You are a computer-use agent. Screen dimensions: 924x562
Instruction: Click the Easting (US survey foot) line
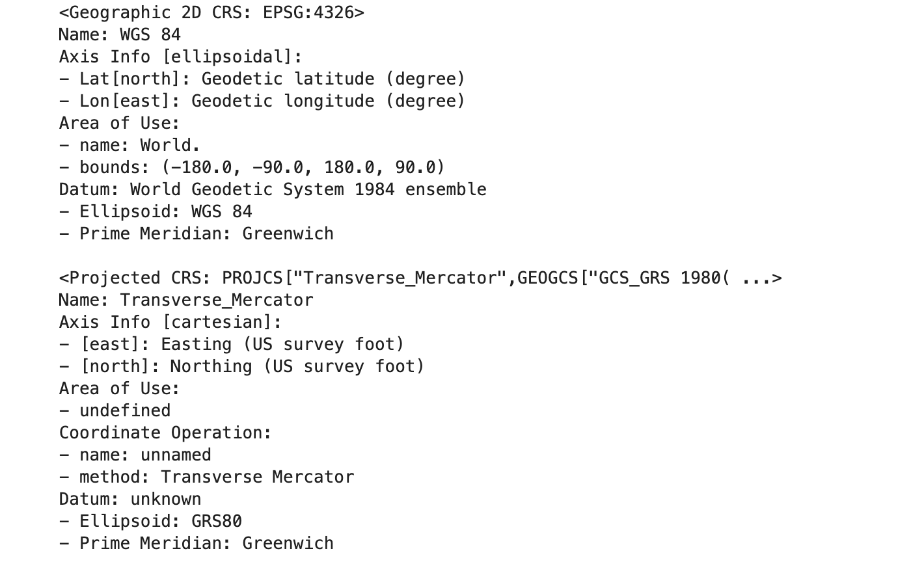click(232, 344)
